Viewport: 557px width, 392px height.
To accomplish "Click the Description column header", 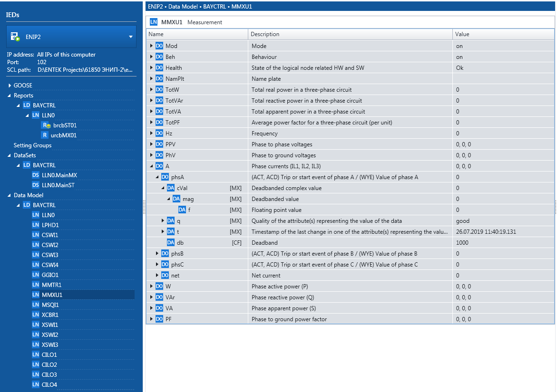I will (x=265, y=34).
